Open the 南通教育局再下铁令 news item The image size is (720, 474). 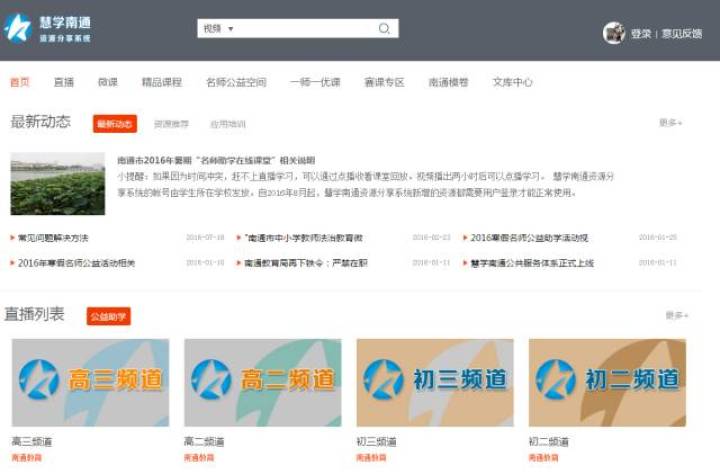click(x=306, y=263)
